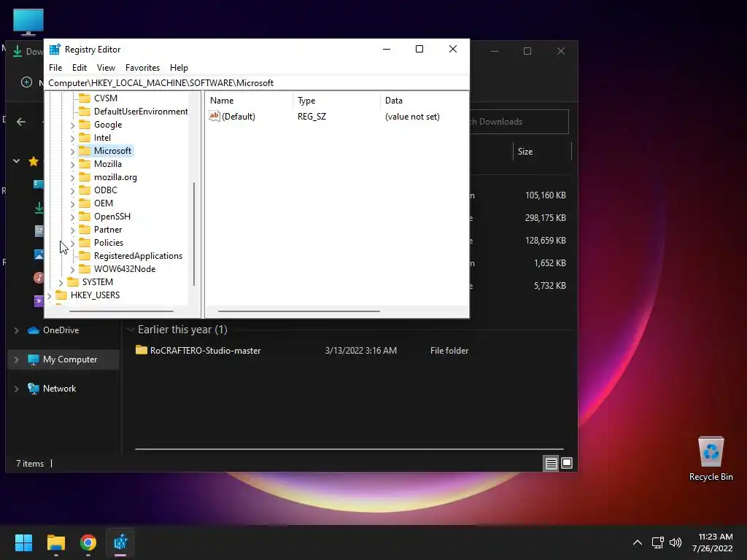Click the '(value not set)' data cell
This screenshot has height=560, width=747.
coord(412,117)
